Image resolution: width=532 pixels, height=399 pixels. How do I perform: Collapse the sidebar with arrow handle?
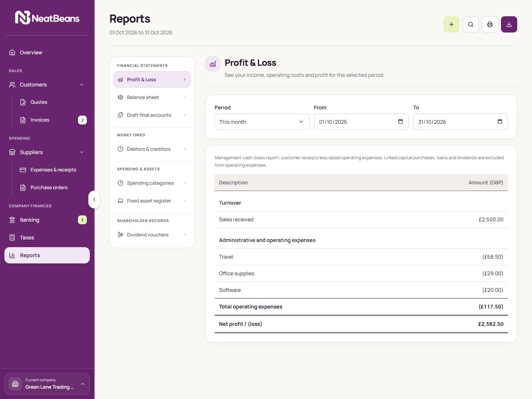point(94,199)
